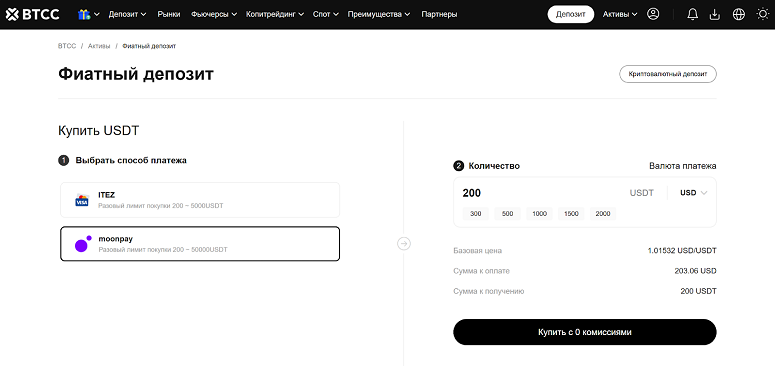Choose the 500 quick amount

[x=508, y=214]
